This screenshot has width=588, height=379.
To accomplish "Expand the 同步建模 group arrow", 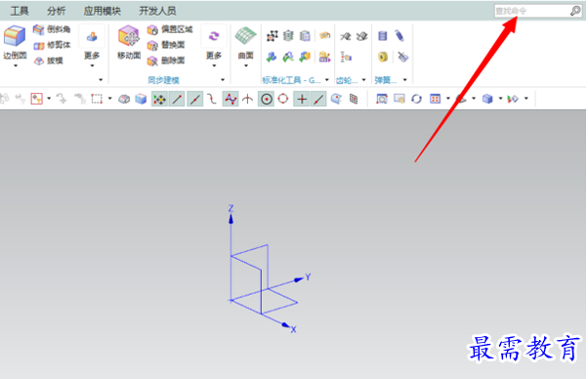I will (223, 80).
